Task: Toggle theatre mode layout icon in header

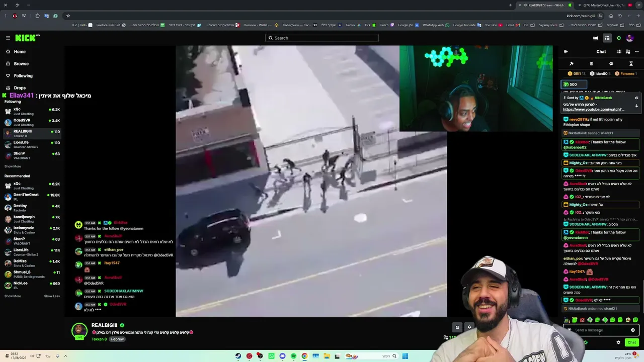Action: (x=607, y=38)
